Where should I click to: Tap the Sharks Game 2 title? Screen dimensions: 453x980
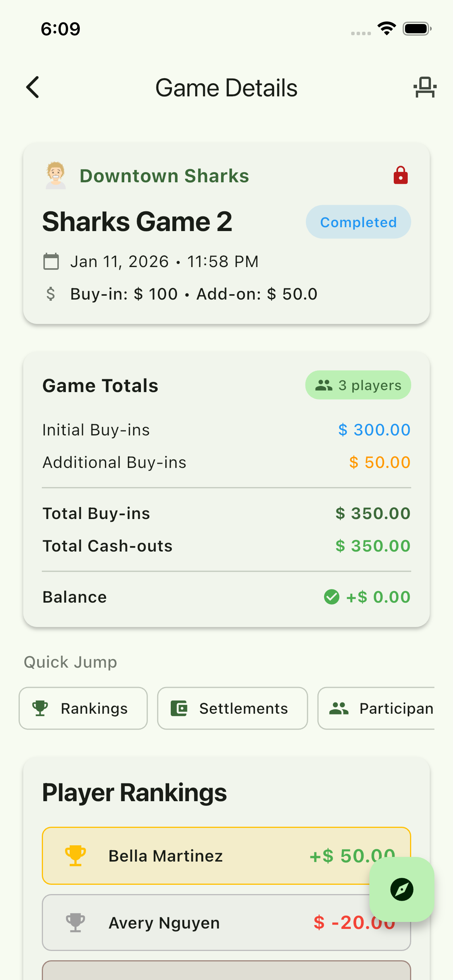tap(137, 222)
